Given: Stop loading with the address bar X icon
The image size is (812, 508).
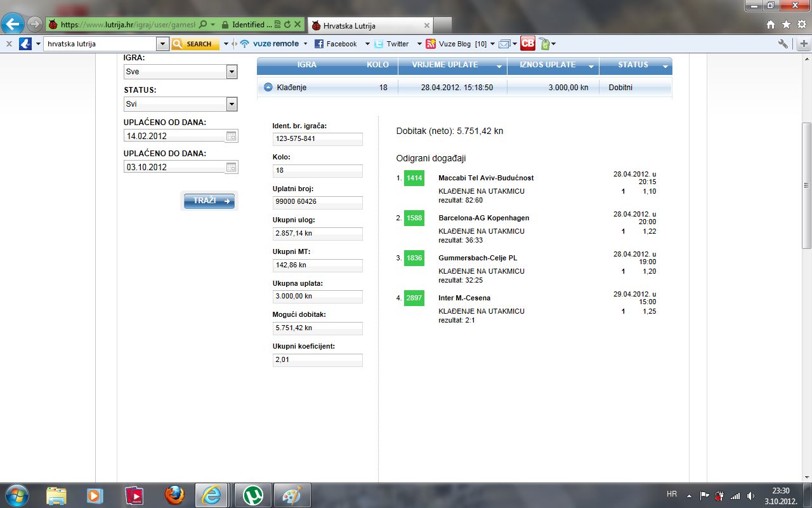Looking at the screenshot, I should pyautogui.click(x=298, y=25).
